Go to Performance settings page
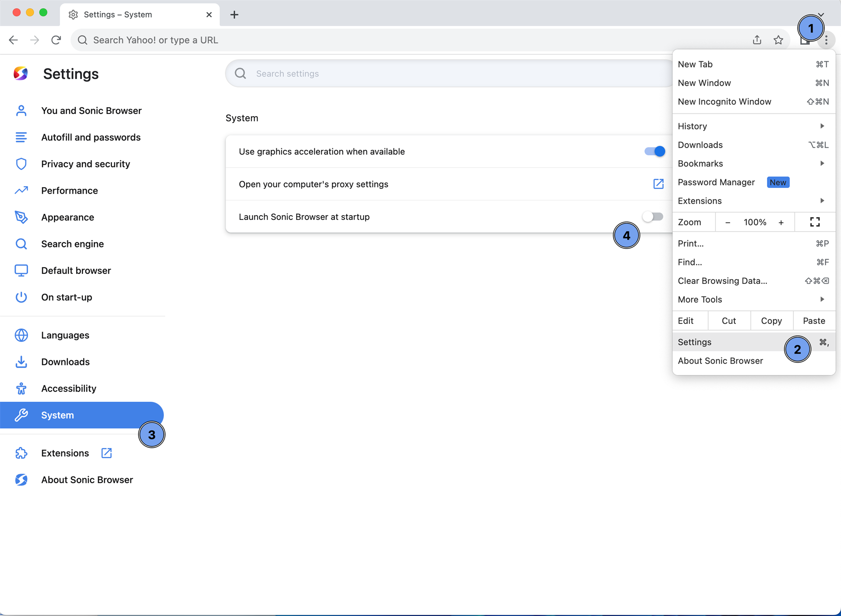 tap(69, 191)
